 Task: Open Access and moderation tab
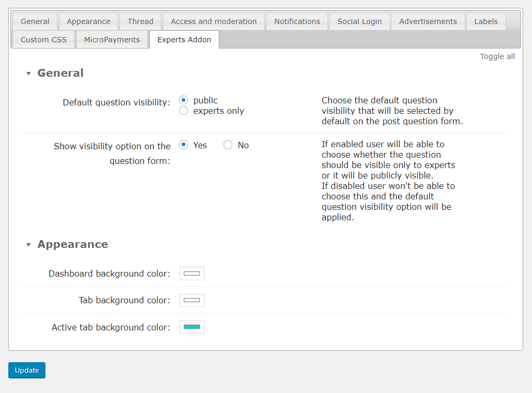[214, 21]
